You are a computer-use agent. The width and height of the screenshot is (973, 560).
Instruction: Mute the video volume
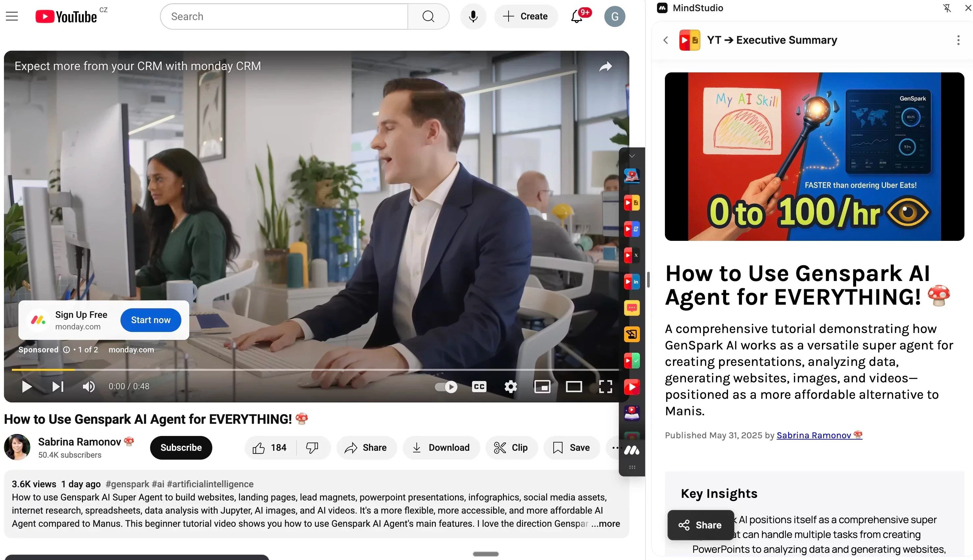click(89, 386)
